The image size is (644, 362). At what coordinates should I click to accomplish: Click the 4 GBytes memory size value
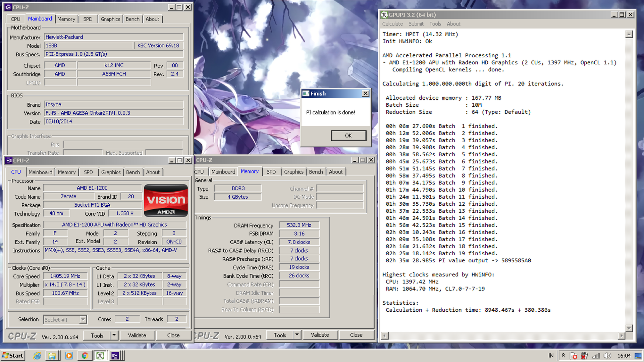tap(238, 197)
